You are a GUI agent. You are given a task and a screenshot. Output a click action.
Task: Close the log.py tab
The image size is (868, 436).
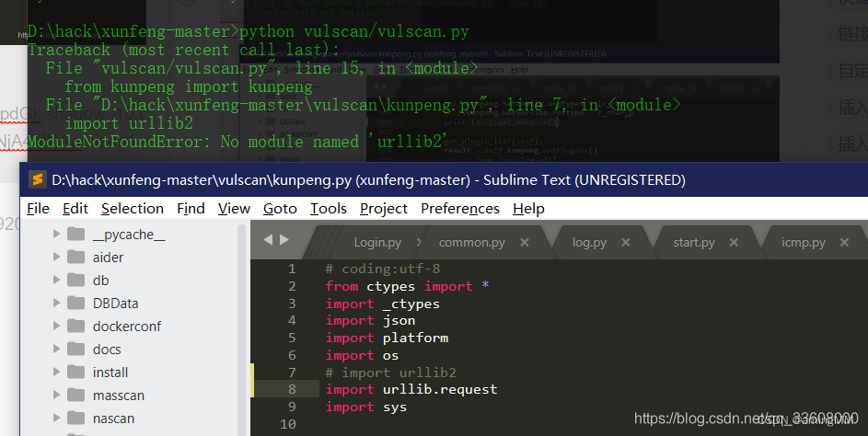coord(626,242)
